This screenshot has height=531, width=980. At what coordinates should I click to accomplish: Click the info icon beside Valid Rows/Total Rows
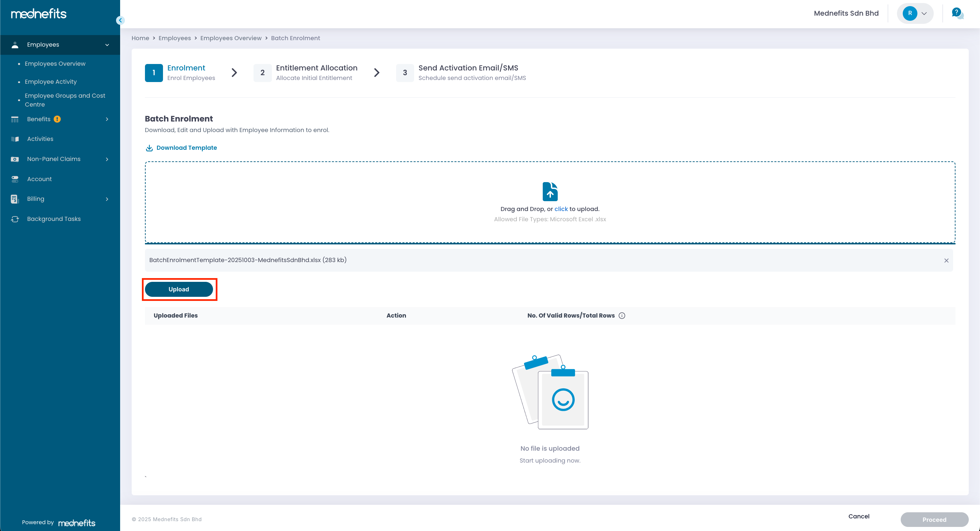click(x=622, y=316)
